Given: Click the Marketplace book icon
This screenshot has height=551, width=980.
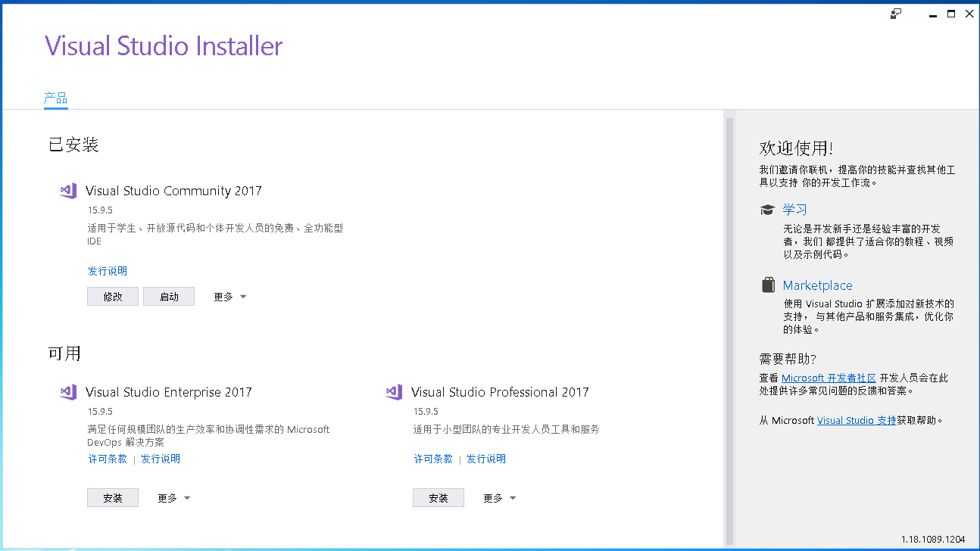Looking at the screenshot, I should pos(767,285).
